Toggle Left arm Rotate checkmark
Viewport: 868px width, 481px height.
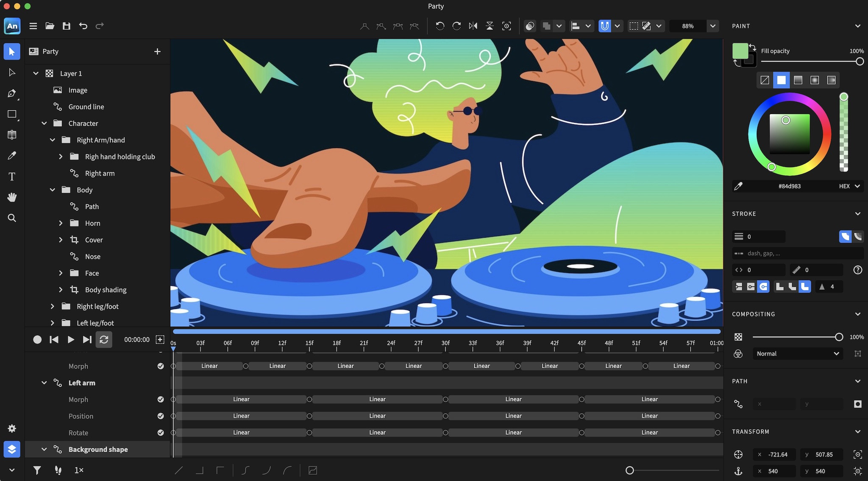tap(161, 433)
